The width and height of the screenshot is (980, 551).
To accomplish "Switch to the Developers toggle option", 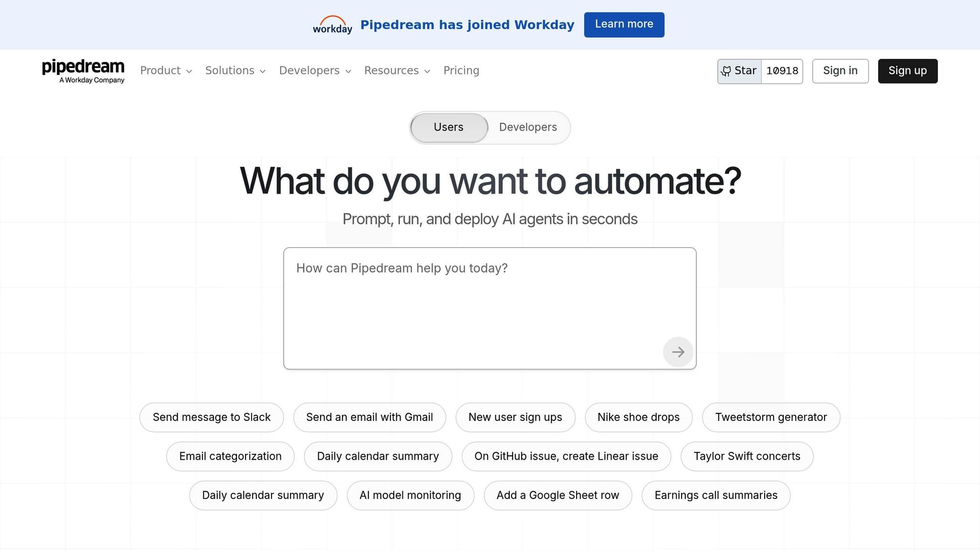I will click(528, 127).
